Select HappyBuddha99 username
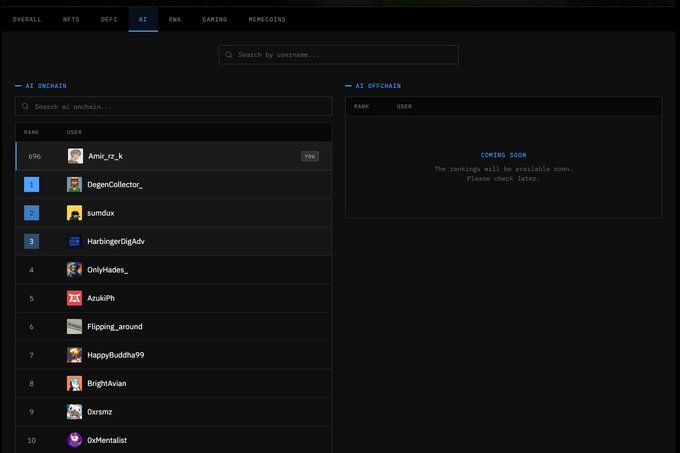Screen dimensions: 680x453 click(116, 355)
